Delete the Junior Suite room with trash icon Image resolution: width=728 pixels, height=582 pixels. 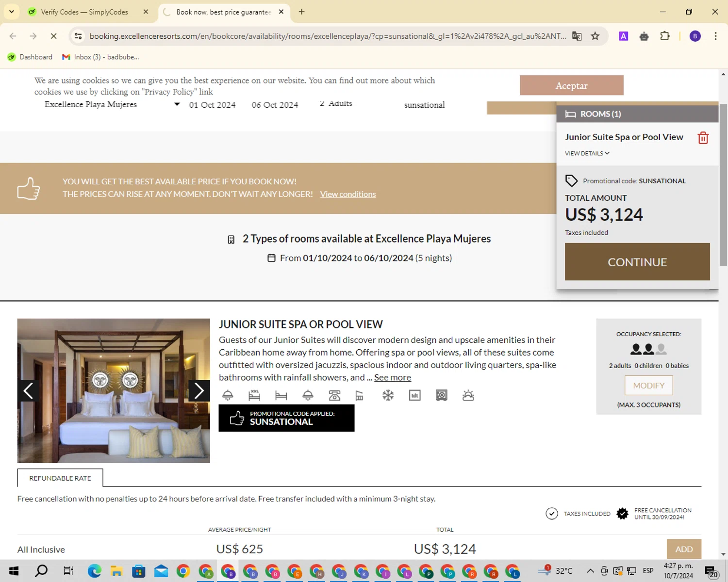coord(703,138)
